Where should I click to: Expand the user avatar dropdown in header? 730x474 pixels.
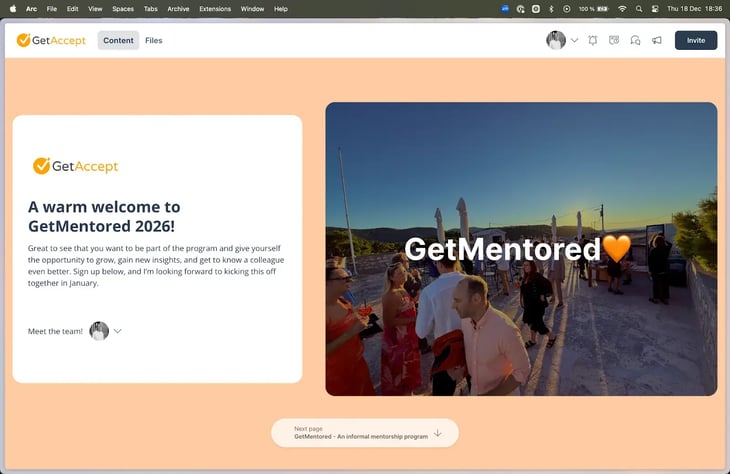(574, 41)
